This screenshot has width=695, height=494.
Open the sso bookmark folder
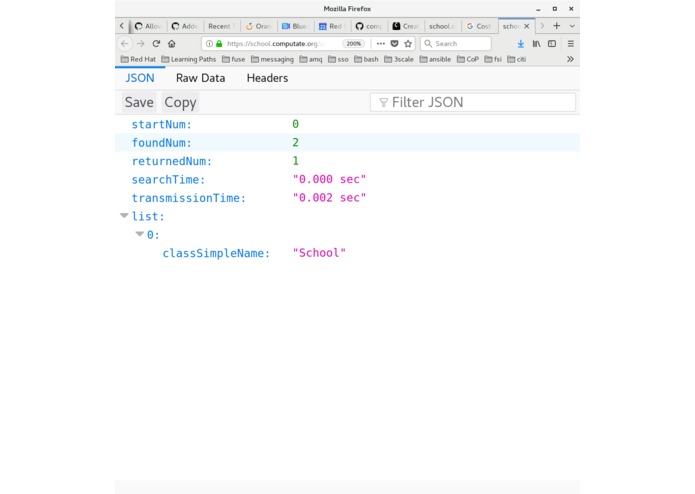point(338,59)
